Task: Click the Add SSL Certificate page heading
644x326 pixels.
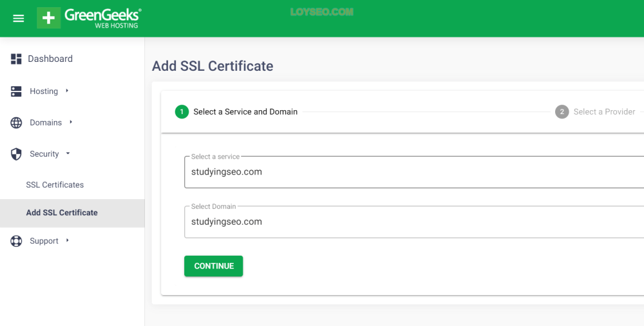Action: [213, 66]
